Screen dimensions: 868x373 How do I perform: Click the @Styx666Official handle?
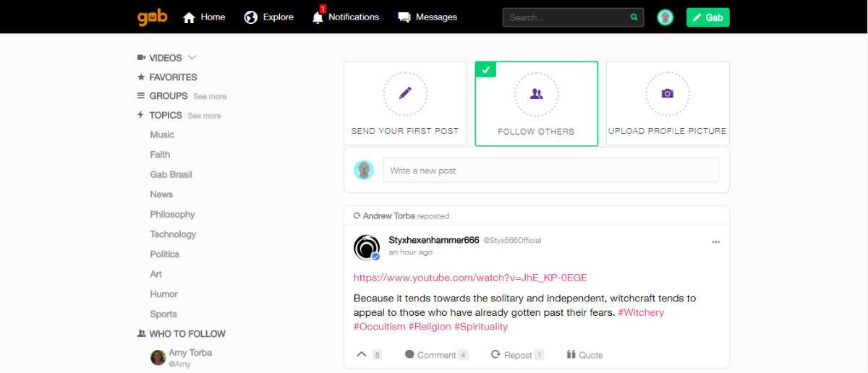coord(512,241)
